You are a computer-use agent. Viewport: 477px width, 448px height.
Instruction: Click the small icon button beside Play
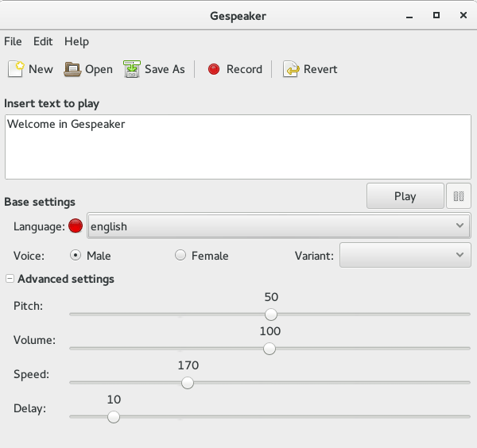pyautogui.click(x=458, y=196)
